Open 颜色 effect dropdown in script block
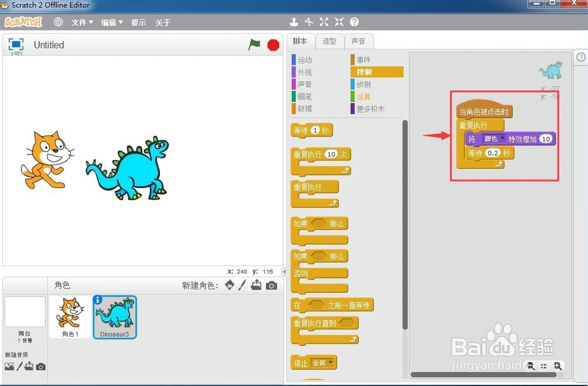 [x=494, y=139]
